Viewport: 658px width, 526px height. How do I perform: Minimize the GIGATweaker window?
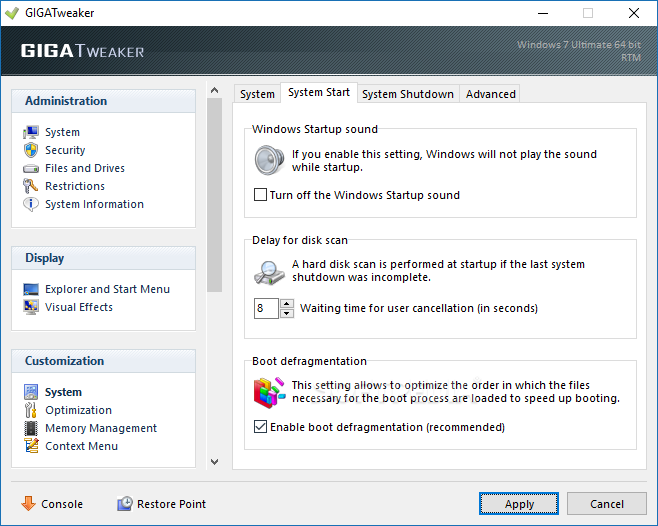click(543, 13)
